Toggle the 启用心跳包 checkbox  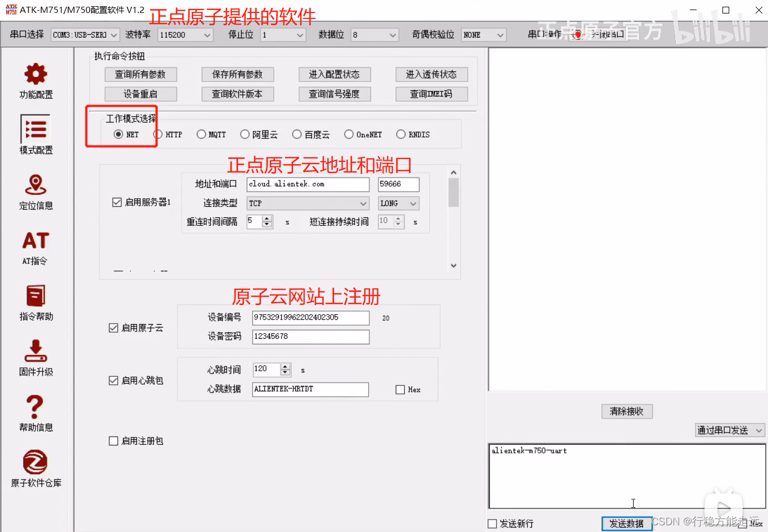coord(113,380)
